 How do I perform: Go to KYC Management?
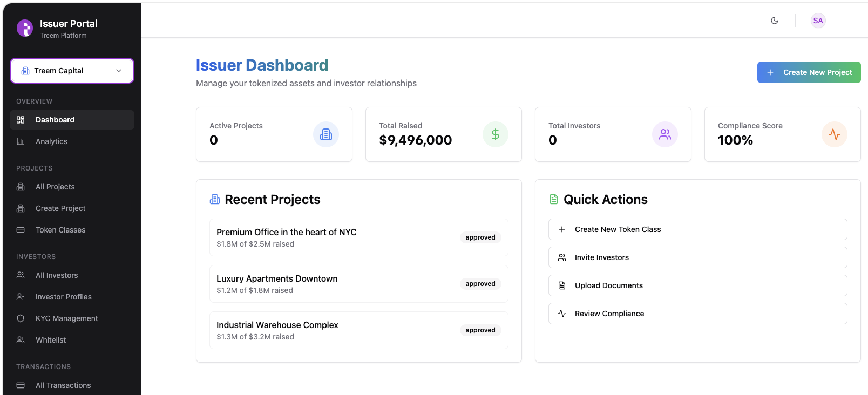[x=72, y=318]
